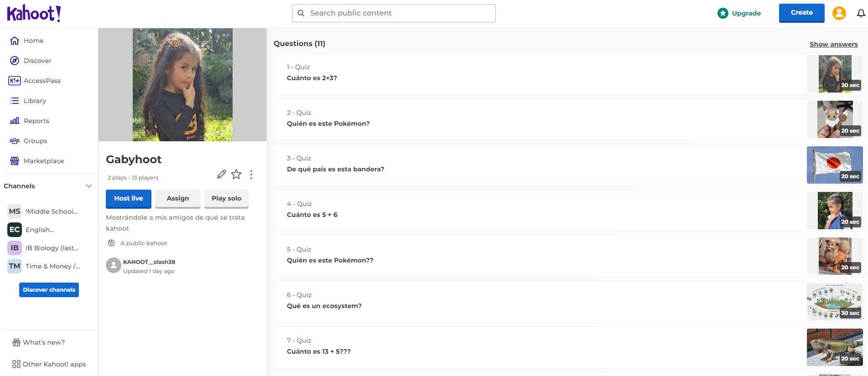Click the notifications bell icon

pos(861,13)
